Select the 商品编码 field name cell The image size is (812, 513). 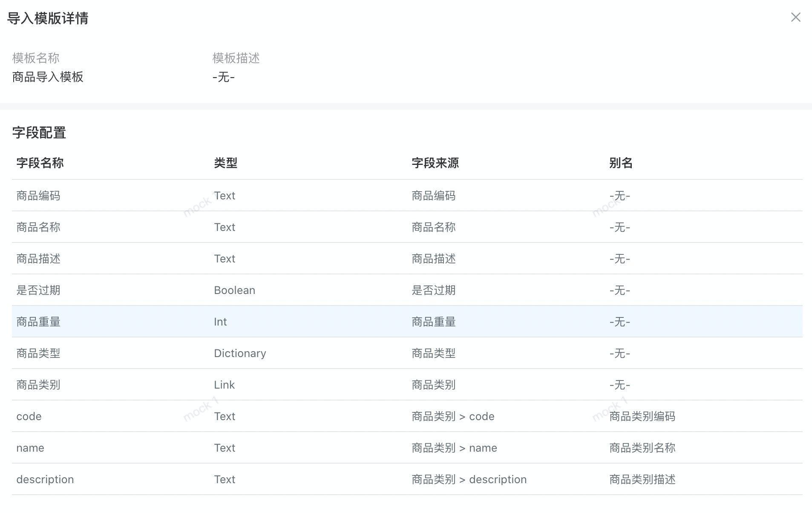[x=38, y=196]
